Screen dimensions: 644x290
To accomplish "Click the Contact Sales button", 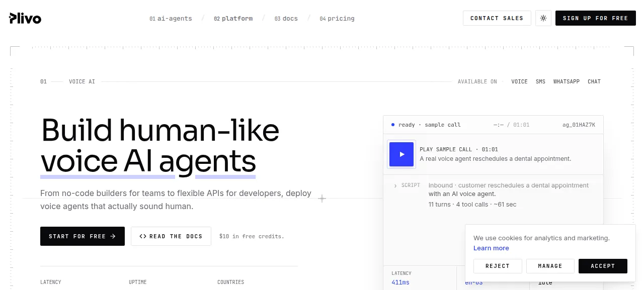I will [497, 18].
